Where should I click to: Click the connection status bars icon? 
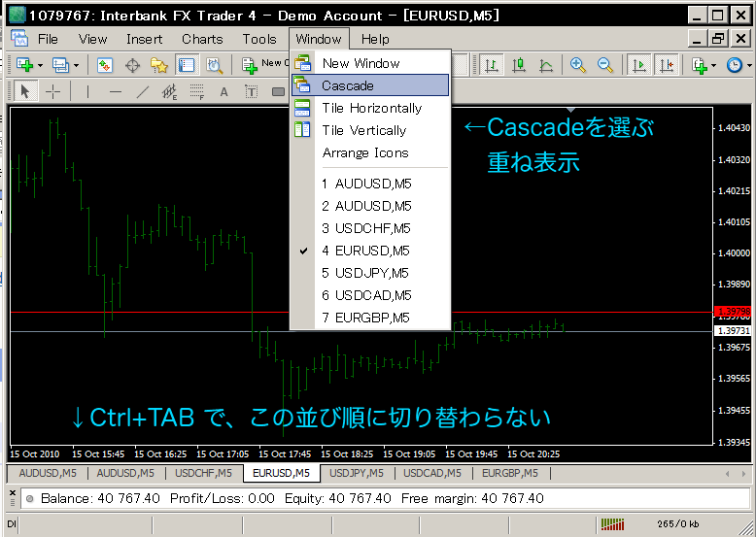coord(613,524)
